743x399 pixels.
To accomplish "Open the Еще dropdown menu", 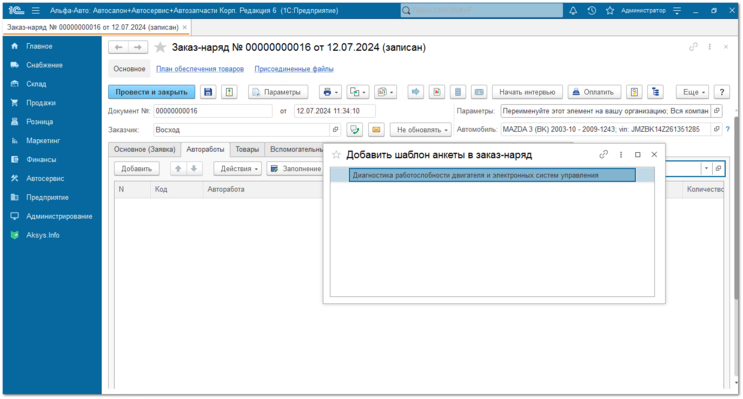I will (x=693, y=92).
